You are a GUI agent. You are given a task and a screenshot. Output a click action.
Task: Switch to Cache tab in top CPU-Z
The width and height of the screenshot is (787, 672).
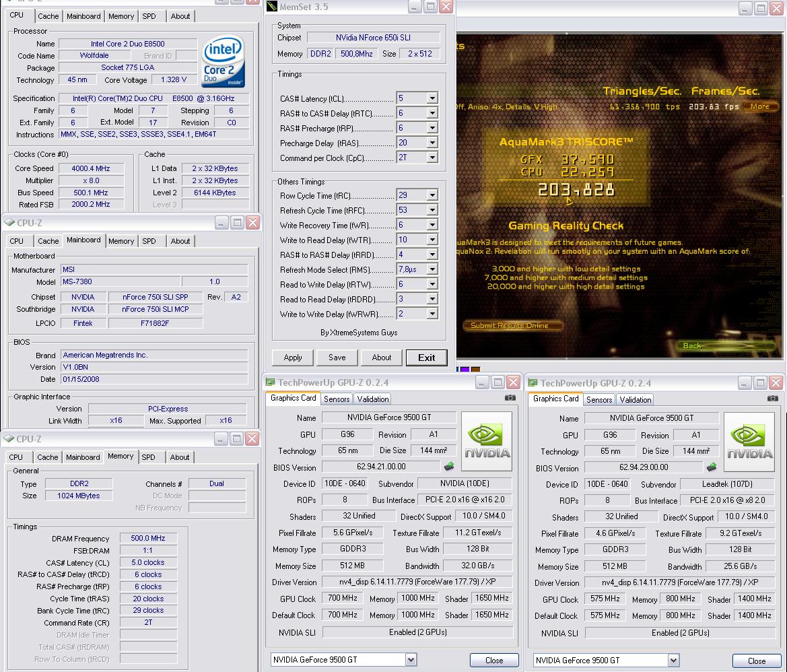click(48, 16)
